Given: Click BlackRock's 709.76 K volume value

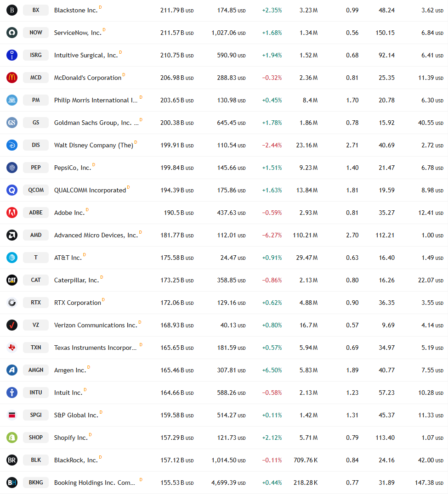Looking at the screenshot, I should click(x=306, y=460).
